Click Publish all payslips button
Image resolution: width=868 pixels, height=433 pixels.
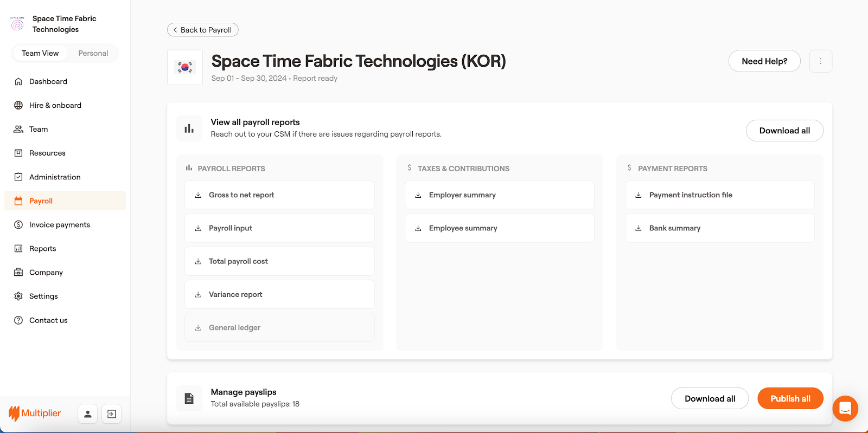click(790, 399)
